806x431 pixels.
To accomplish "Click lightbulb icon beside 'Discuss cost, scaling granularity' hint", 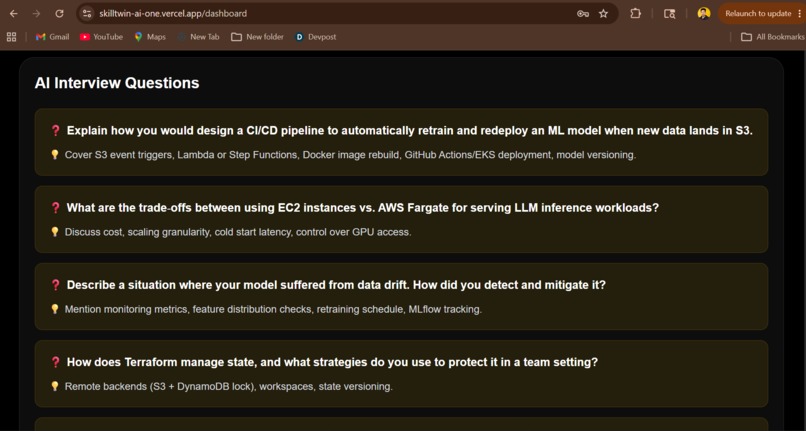I will click(55, 231).
